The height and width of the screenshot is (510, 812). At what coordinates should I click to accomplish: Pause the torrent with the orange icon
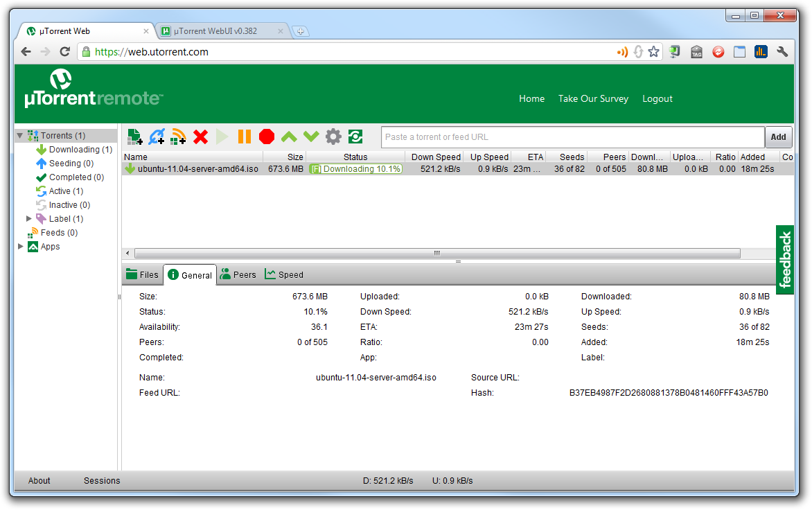coord(245,137)
